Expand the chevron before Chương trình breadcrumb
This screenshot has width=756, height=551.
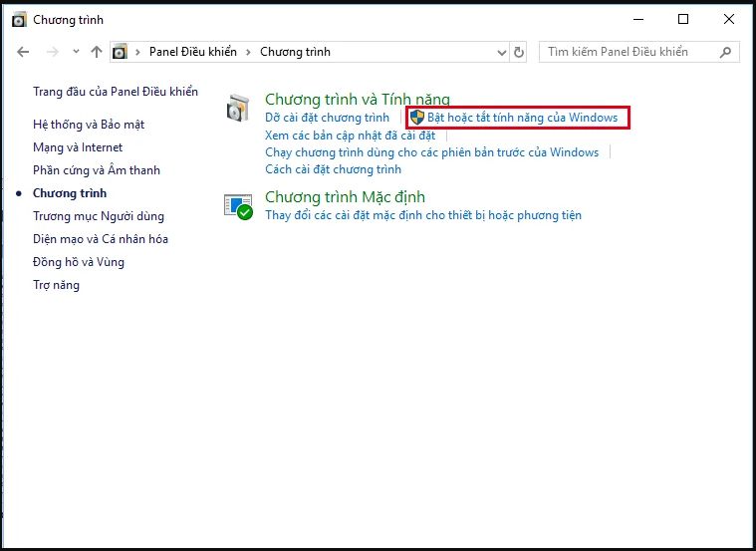pos(248,52)
